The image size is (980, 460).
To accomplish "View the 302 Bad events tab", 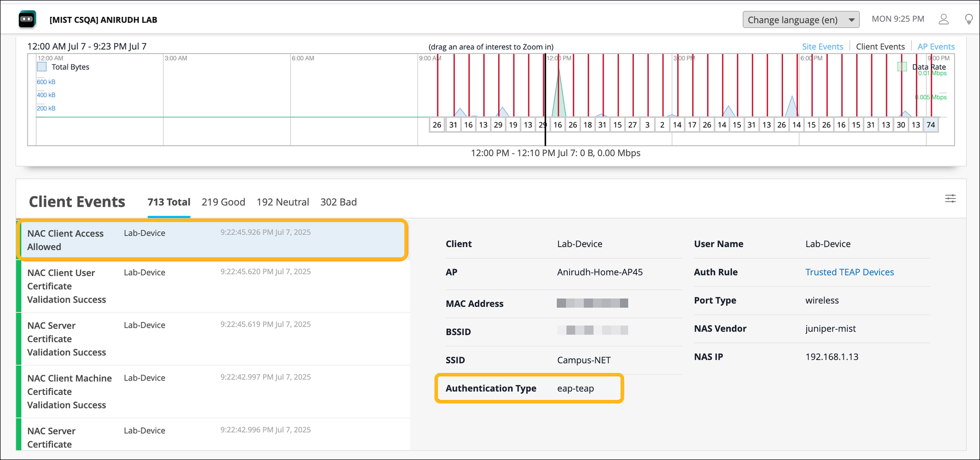I will click(338, 202).
